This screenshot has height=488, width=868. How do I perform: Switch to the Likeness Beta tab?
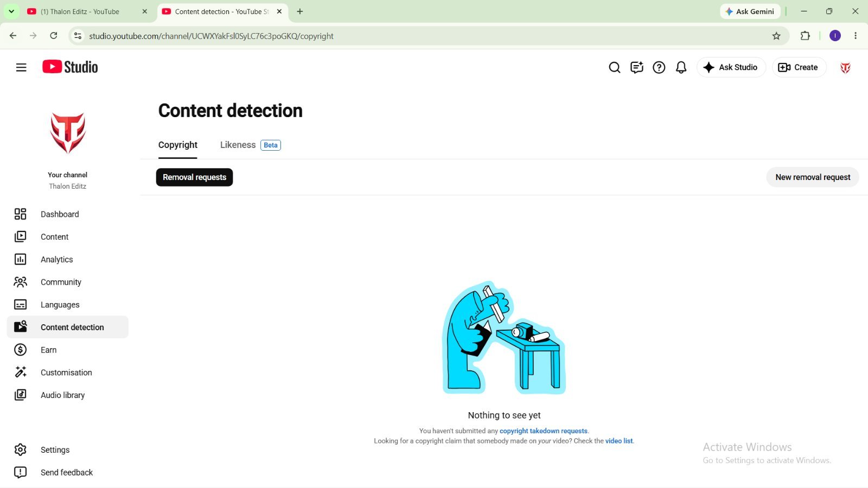[250, 145]
